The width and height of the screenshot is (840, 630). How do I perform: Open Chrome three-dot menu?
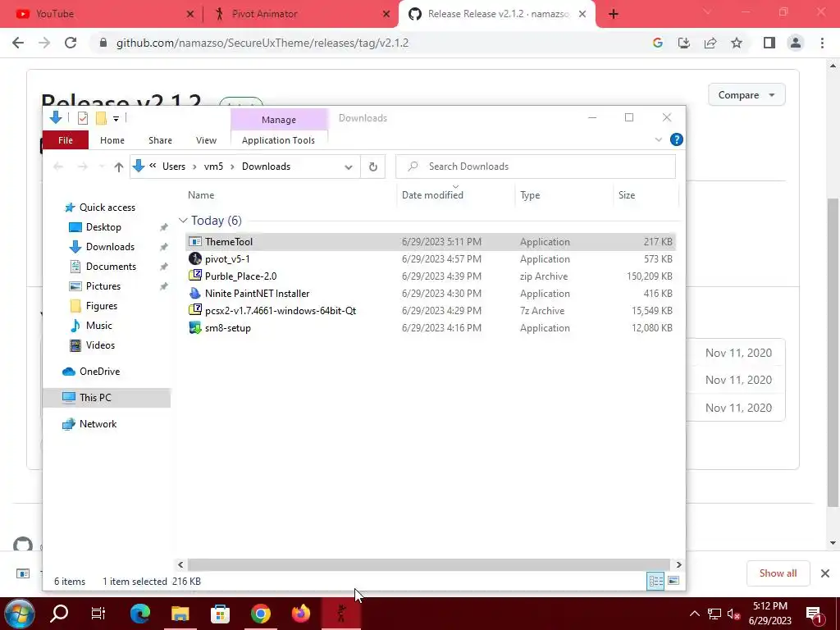pyautogui.click(x=822, y=43)
